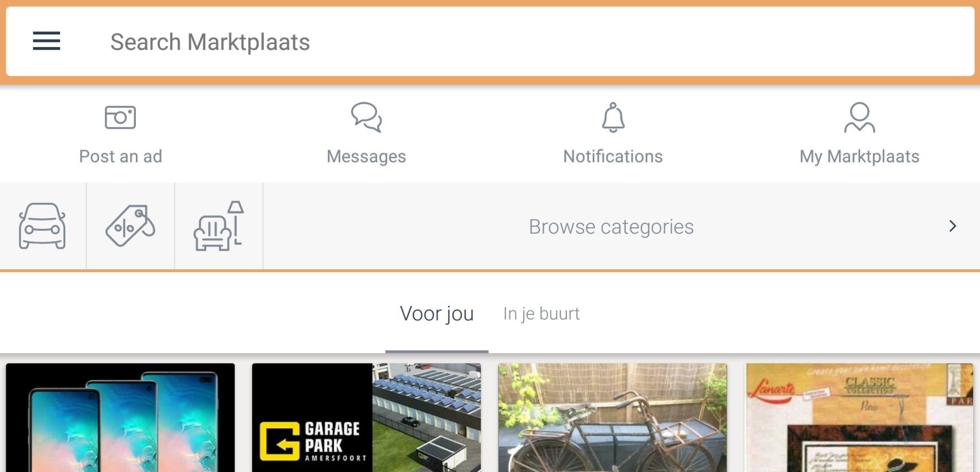Expand Browse categories with the chevron arrow
980x472 pixels.
[952, 226]
